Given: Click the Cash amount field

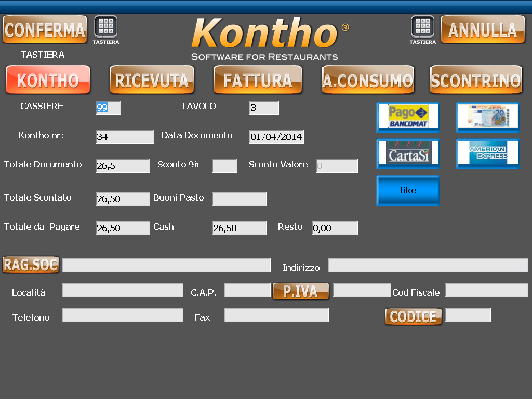Looking at the screenshot, I should point(239,229).
